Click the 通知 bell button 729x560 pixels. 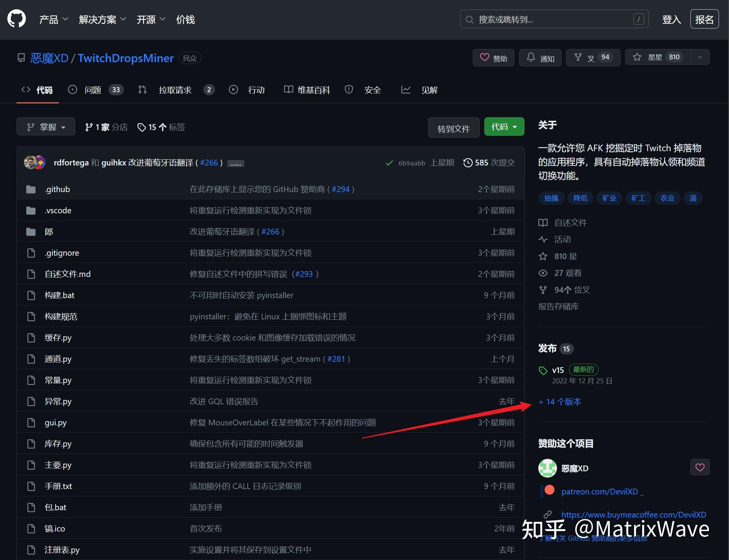tap(540, 58)
